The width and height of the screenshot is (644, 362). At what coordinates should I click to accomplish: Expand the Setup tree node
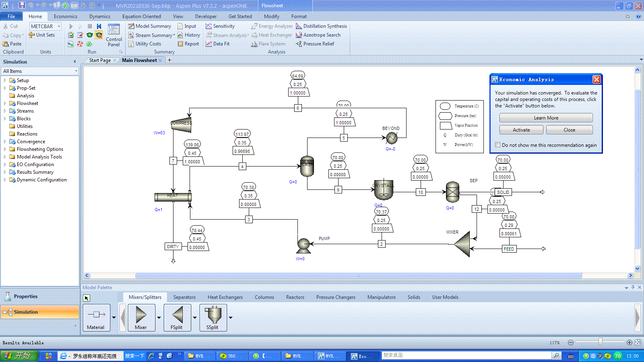pyautogui.click(x=5, y=80)
